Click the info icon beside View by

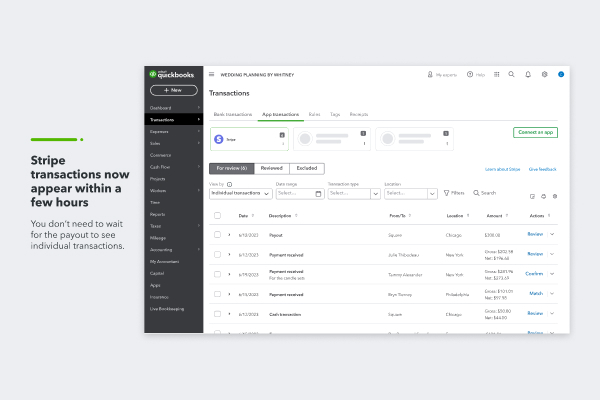click(230, 184)
